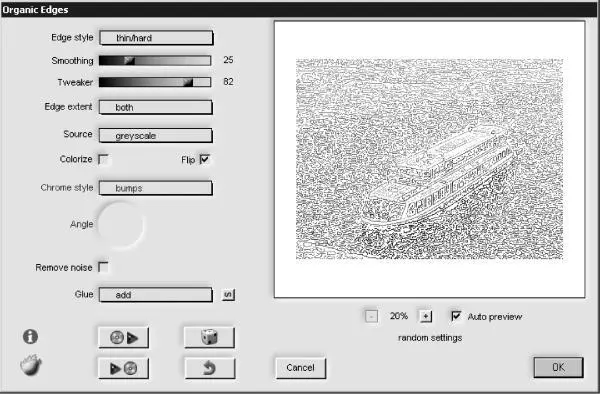The width and height of the screenshot is (600, 394).
Task: Click the Cancel button
Action: [x=301, y=368]
